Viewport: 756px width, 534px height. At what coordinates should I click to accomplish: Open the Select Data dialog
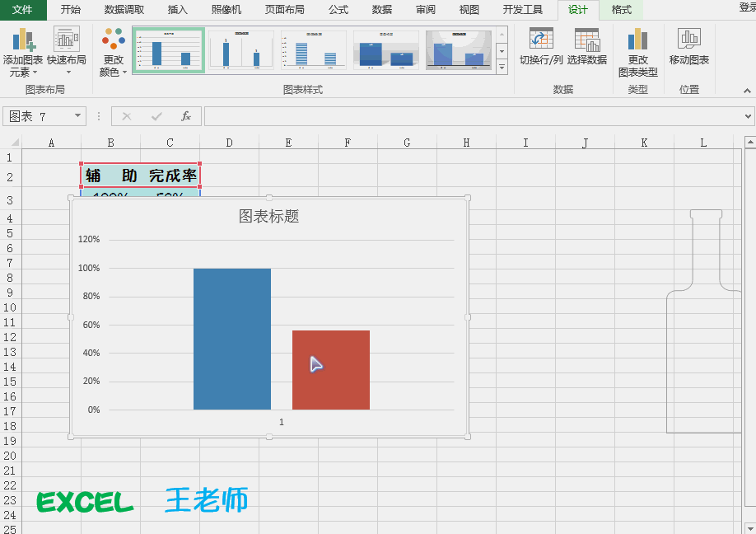pos(587,47)
